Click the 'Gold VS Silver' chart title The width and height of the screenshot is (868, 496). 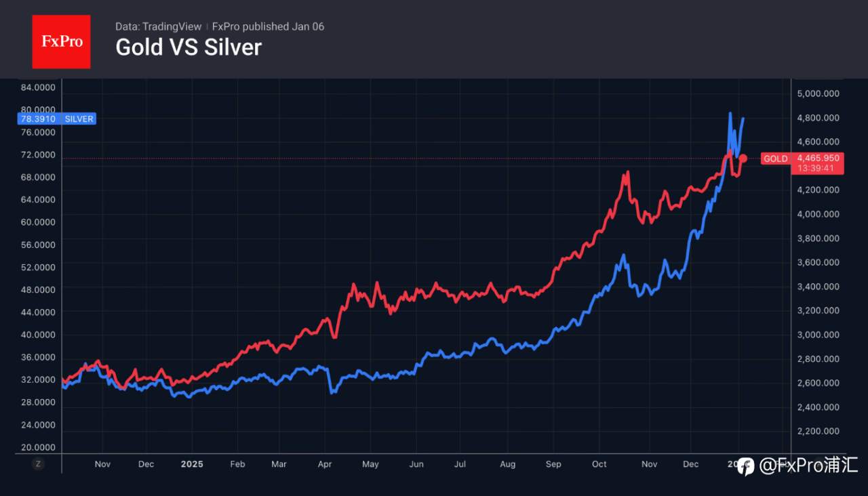click(x=189, y=47)
